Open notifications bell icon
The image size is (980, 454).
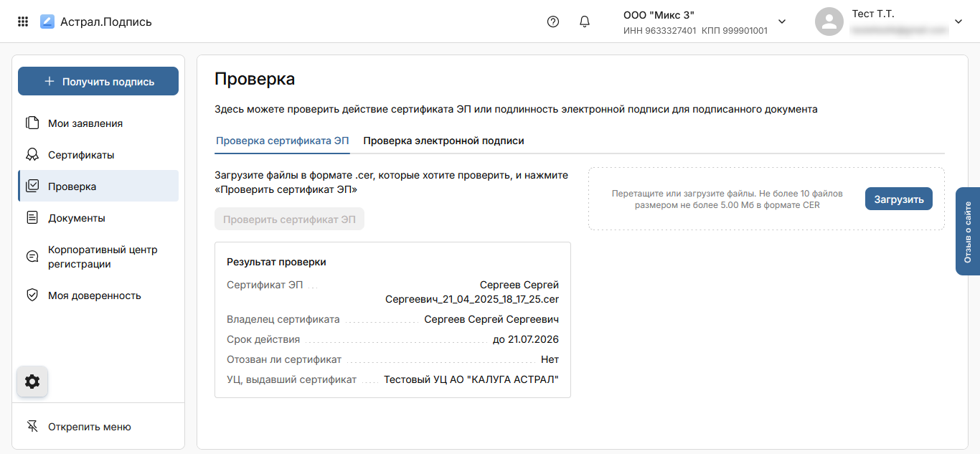(x=585, y=22)
